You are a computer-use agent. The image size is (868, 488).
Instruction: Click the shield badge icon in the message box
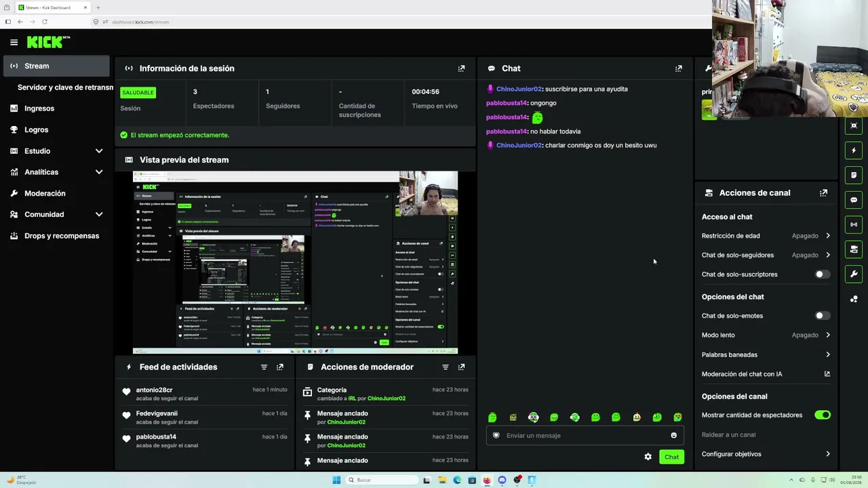click(x=496, y=435)
